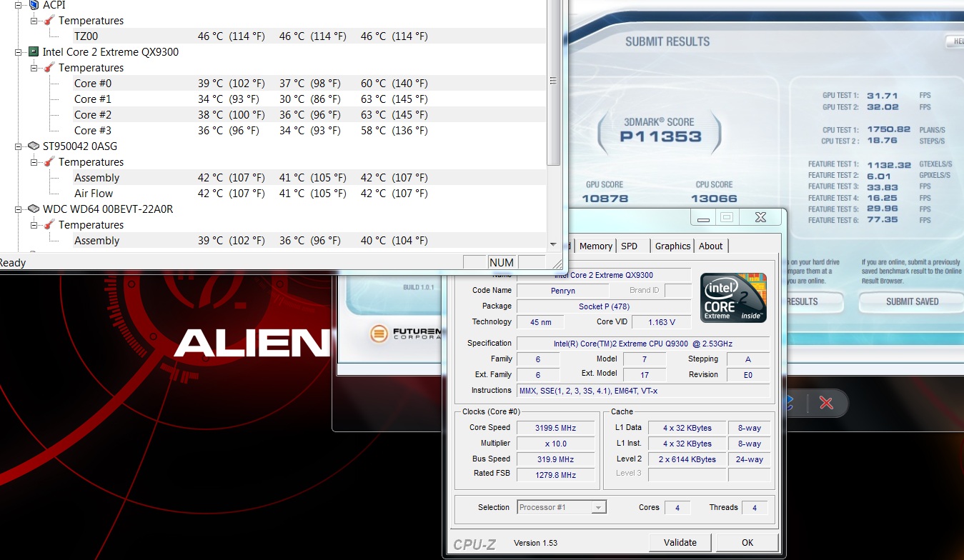This screenshot has height=560, width=964.
Task: Open the About tab in CPU-Z
Action: pos(710,246)
